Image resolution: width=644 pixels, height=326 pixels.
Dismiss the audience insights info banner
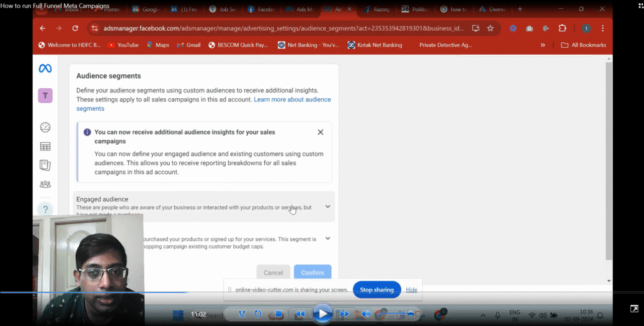[x=320, y=132]
